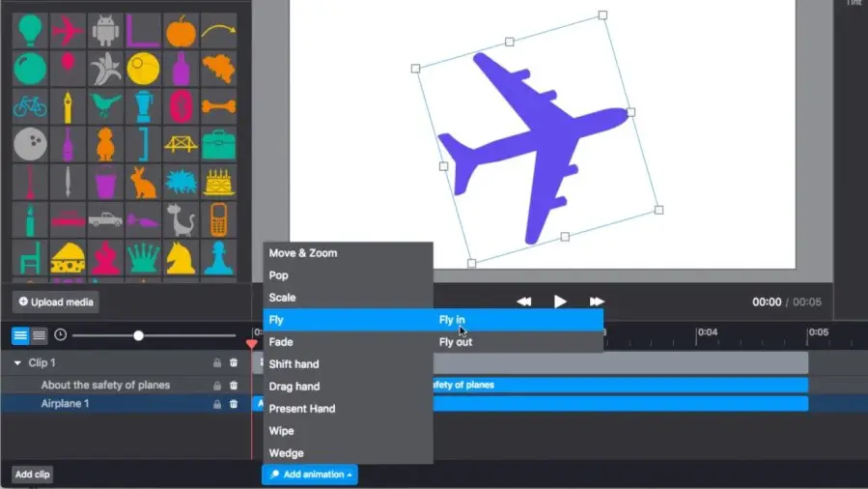Select the orange bone graphic
The image size is (868, 489).
218,105
